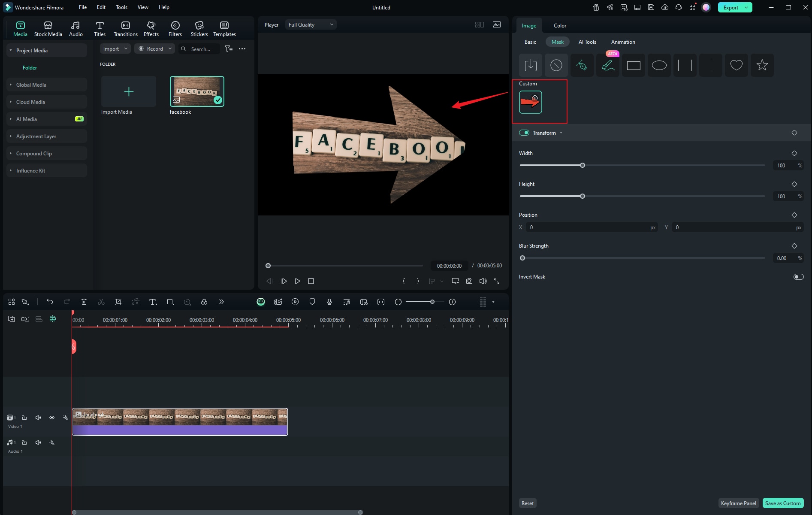
Task: Select the star mask shape
Action: 762,65
